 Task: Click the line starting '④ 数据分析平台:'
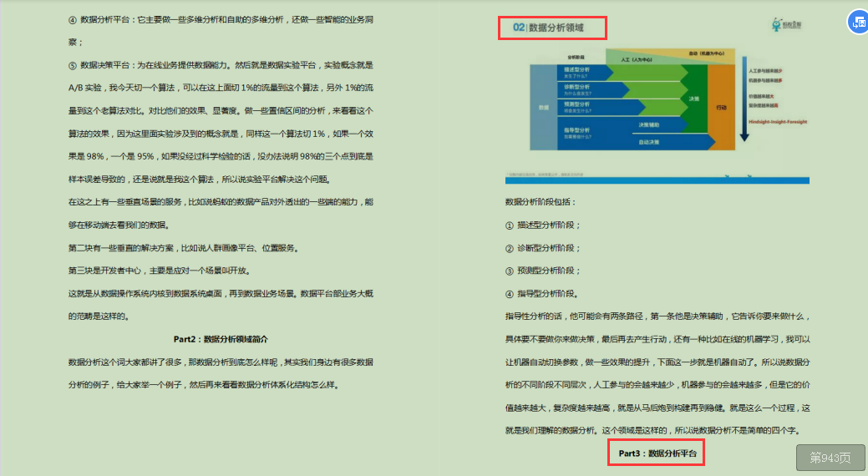pos(221,19)
